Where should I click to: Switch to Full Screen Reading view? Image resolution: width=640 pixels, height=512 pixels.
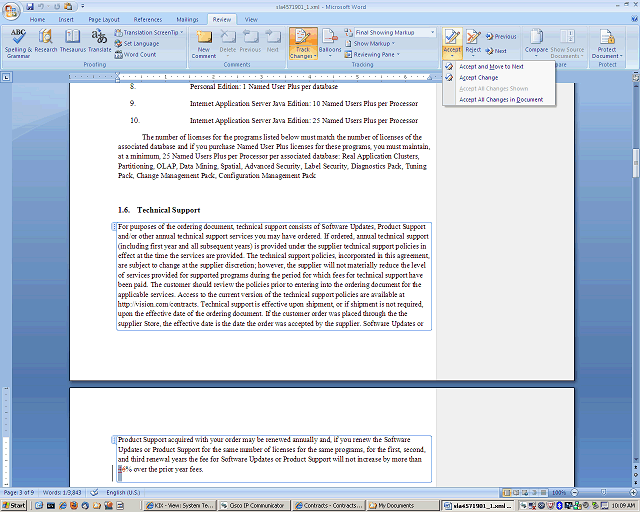coord(516,492)
